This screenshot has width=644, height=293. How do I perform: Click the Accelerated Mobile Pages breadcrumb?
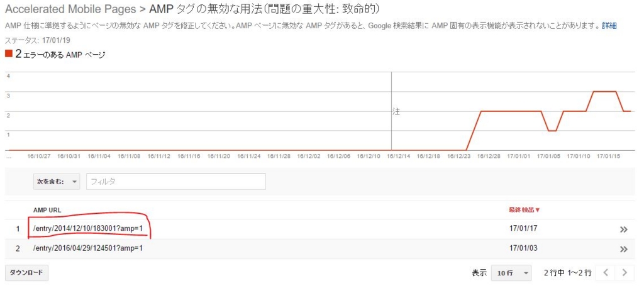coord(70,9)
